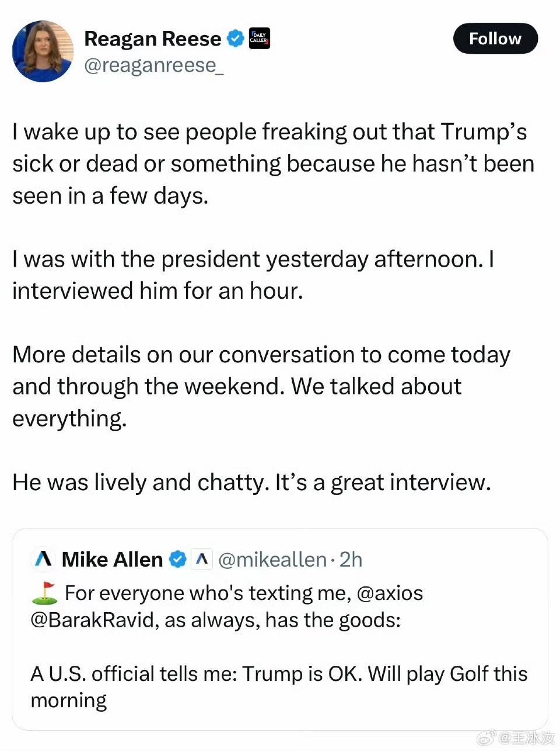
Task: Click Reagan Reese's blue verified badge
Action: pyautogui.click(x=235, y=39)
